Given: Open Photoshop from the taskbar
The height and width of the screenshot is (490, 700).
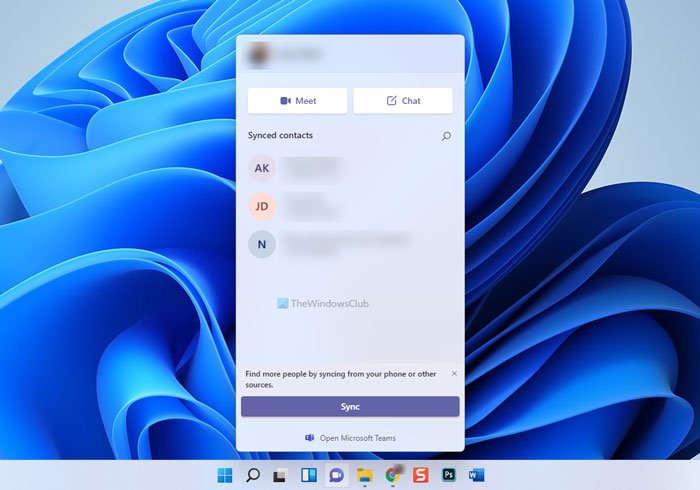Looking at the screenshot, I should click(x=449, y=475).
